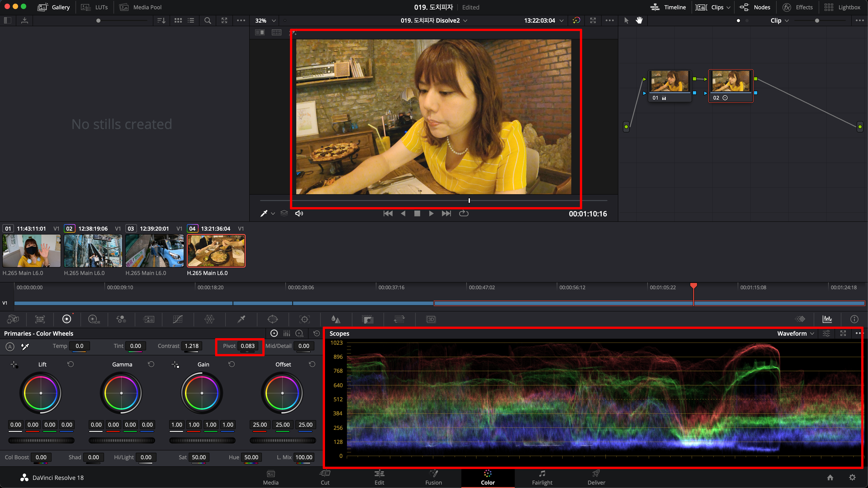Open the HDR color wheels palette
This screenshot has width=868, height=488.
point(94,319)
